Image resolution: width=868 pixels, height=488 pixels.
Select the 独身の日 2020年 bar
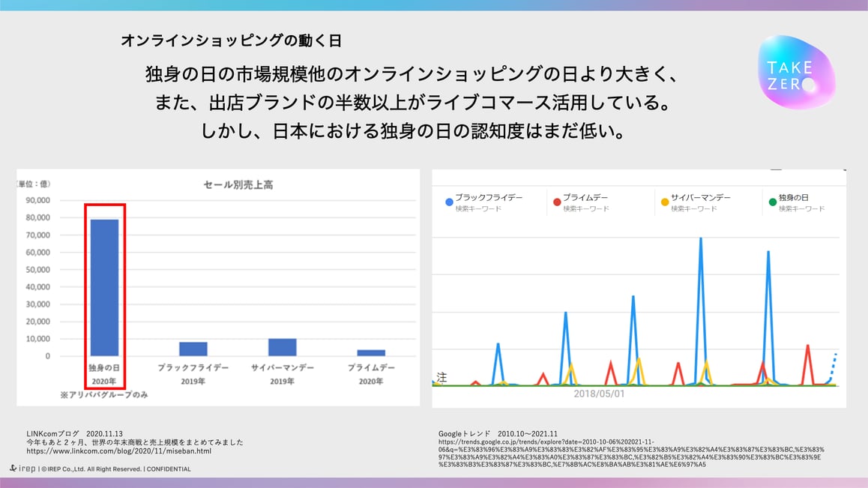click(104, 287)
